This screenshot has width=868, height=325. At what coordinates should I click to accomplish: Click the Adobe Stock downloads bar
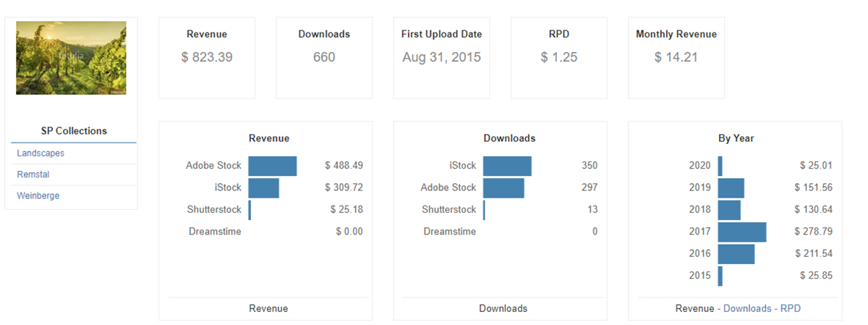(503, 187)
